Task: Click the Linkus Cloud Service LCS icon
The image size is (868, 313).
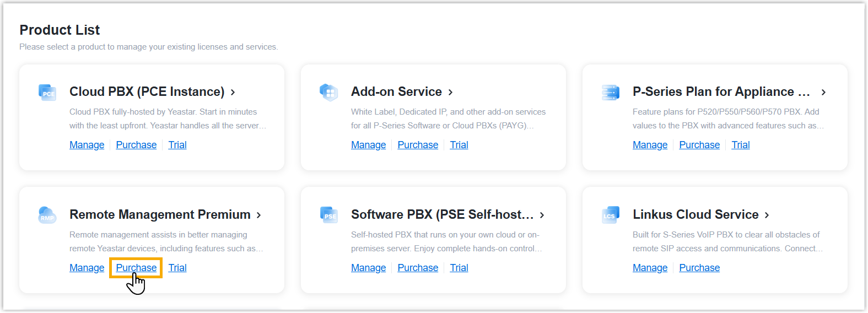Action: click(610, 215)
